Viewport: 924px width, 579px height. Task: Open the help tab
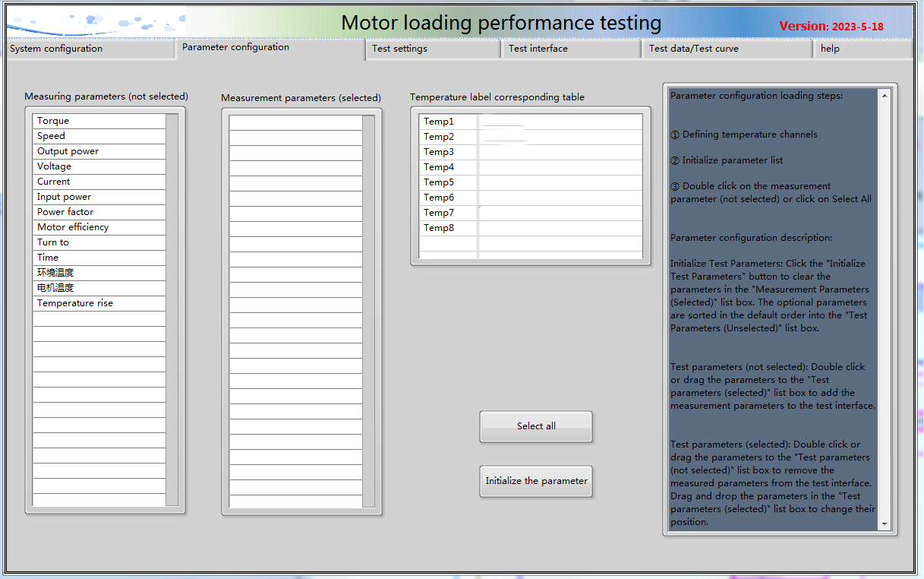click(x=830, y=49)
